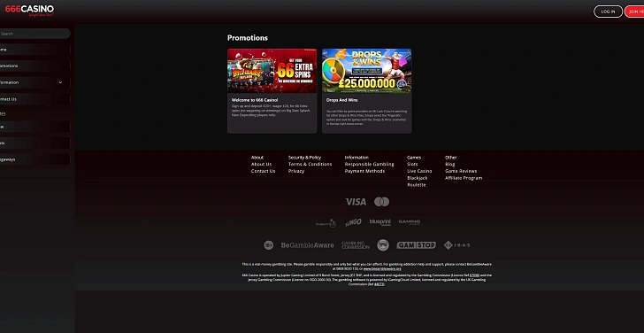Expand the Information sidebar menu chevron
This screenshot has width=644, height=333.
pyautogui.click(x=61, y=82)
